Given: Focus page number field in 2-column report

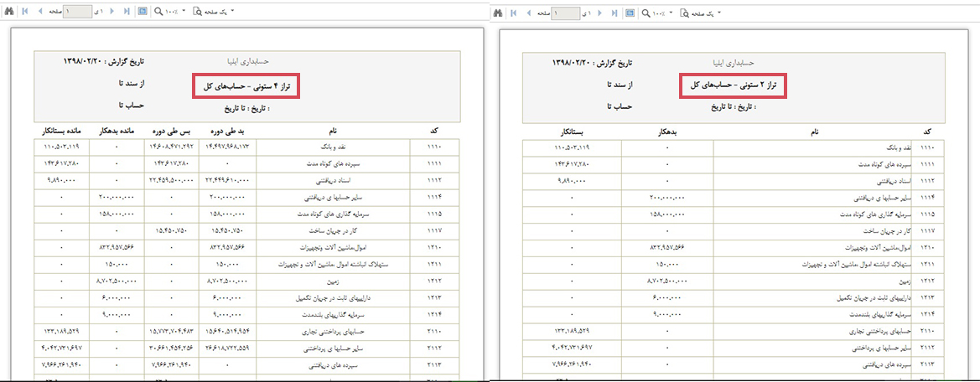Looking at the screenshot, I should pos(566,12).
